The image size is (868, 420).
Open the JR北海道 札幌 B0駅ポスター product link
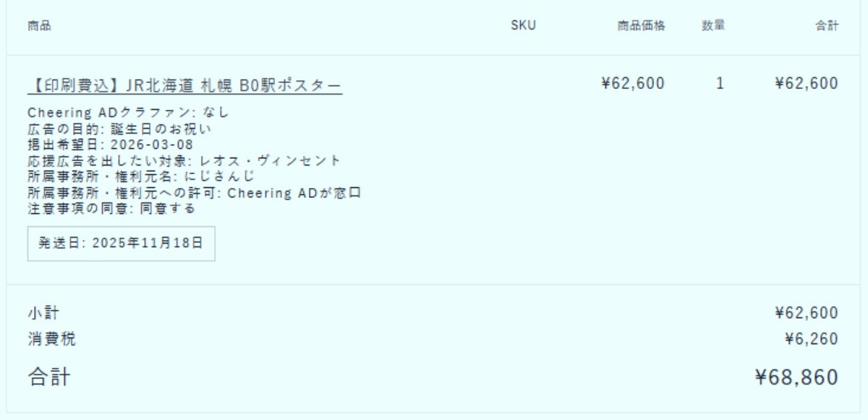[184, 85]
